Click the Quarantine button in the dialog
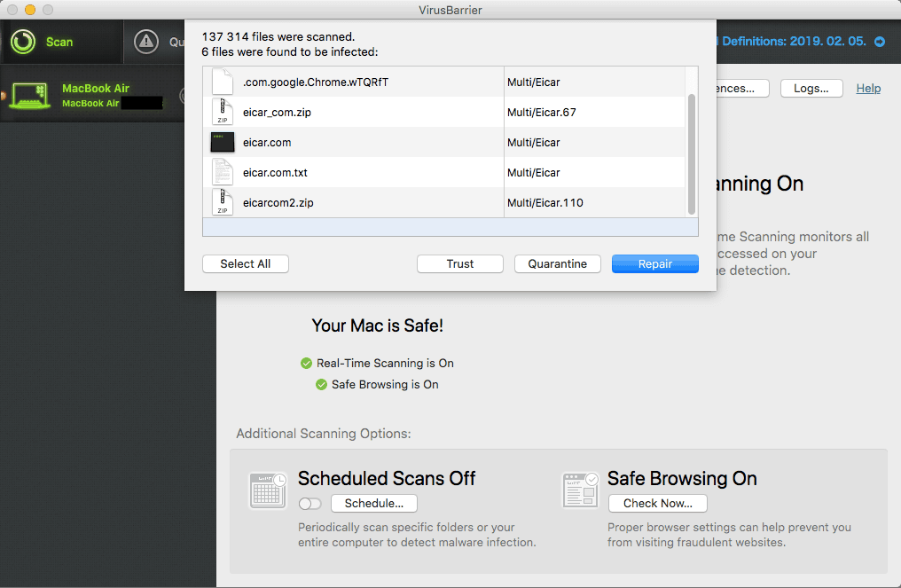Viewport: 901px width, 588px height. click(x=557, y=264)
